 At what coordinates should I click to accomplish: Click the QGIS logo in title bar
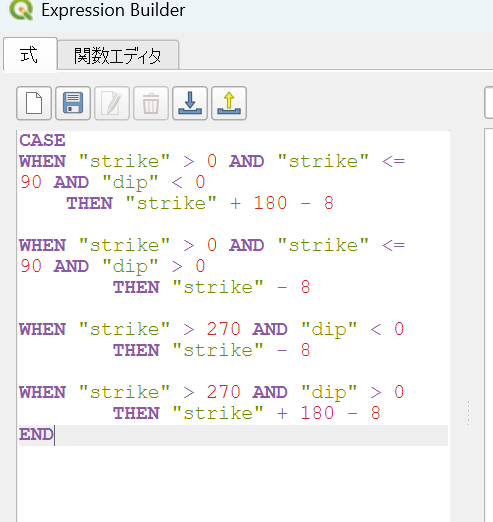[21, 10]
